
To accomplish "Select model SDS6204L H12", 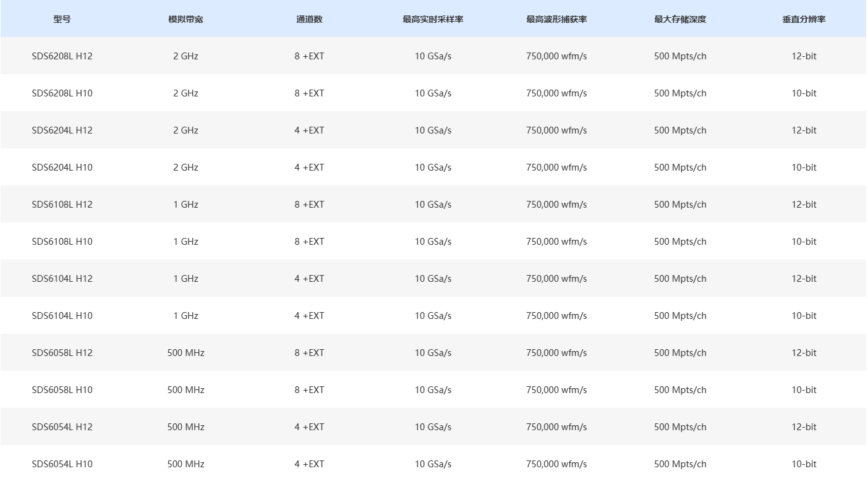I will click(x=62, y=130).
